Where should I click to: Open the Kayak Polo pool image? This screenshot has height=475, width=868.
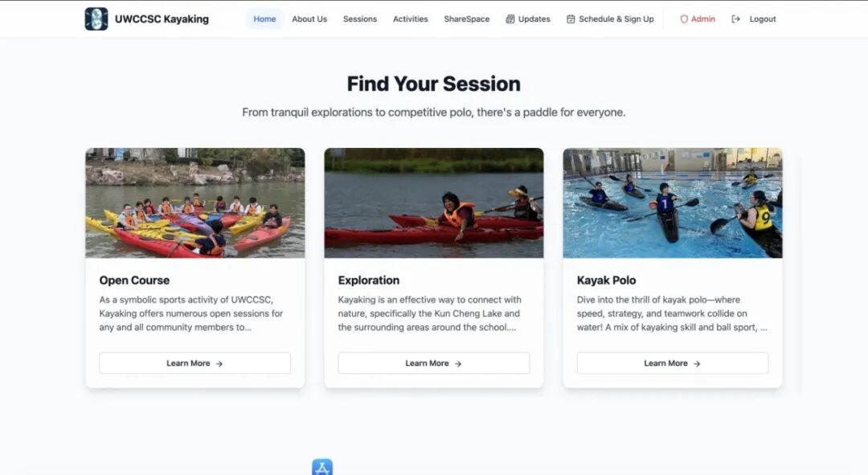coord(673,203)
